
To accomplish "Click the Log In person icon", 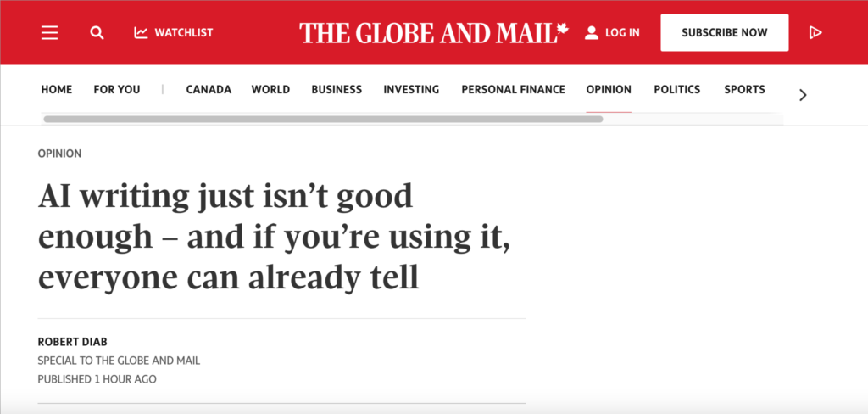I will click(592, 33).
